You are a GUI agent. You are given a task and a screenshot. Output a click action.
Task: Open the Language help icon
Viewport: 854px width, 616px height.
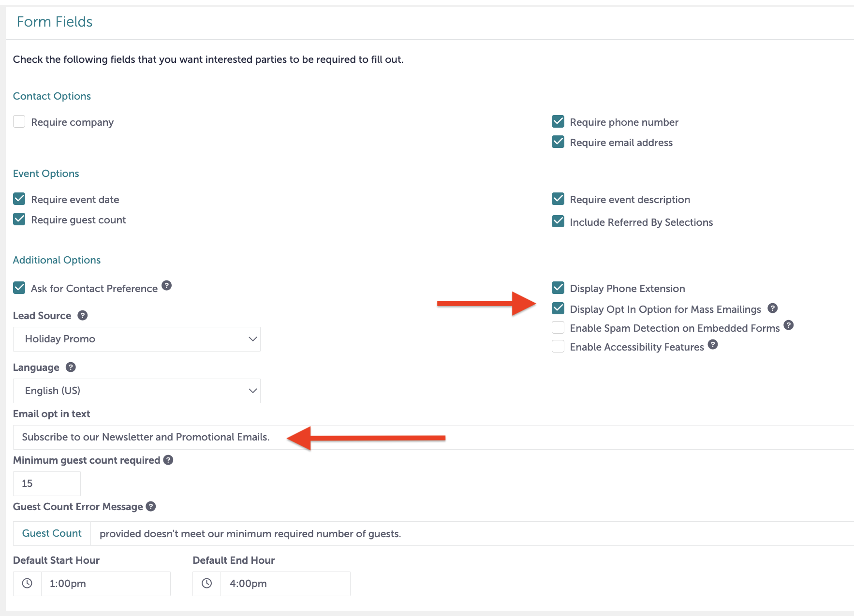pyautogui.click(x=71, y=367)
